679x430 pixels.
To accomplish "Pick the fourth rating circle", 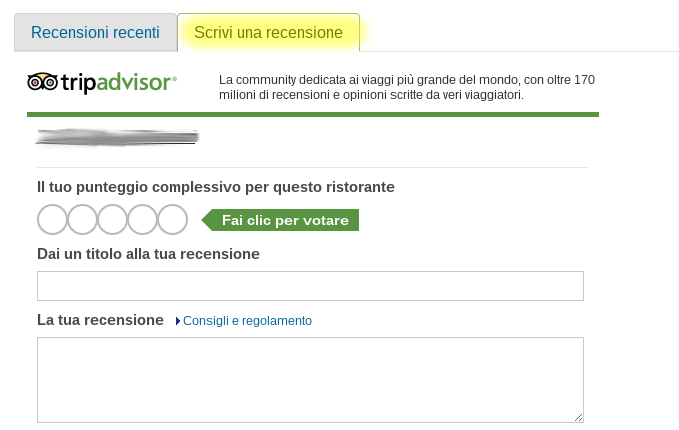I will (x=142, y=219).
